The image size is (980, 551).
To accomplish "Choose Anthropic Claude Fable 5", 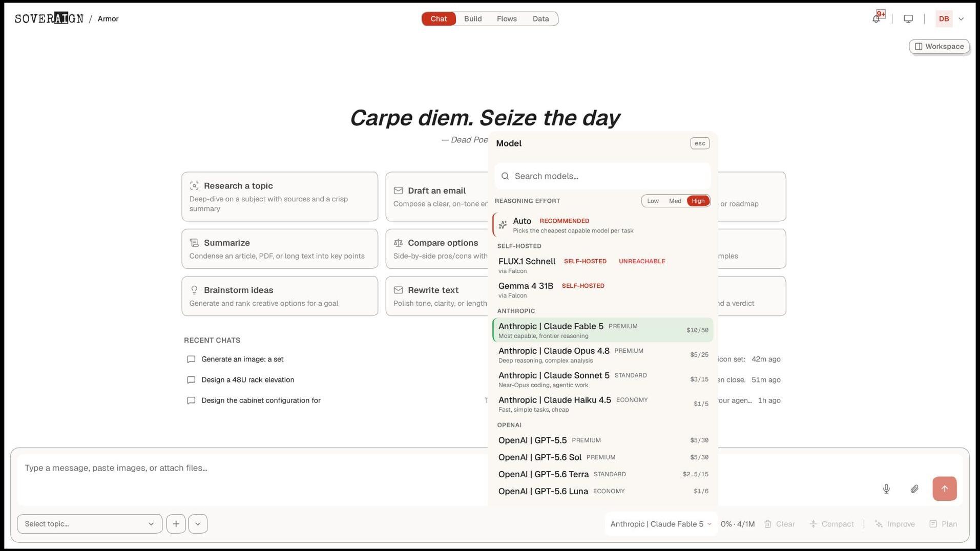I will pyautogui.click(x=602, y=330).
